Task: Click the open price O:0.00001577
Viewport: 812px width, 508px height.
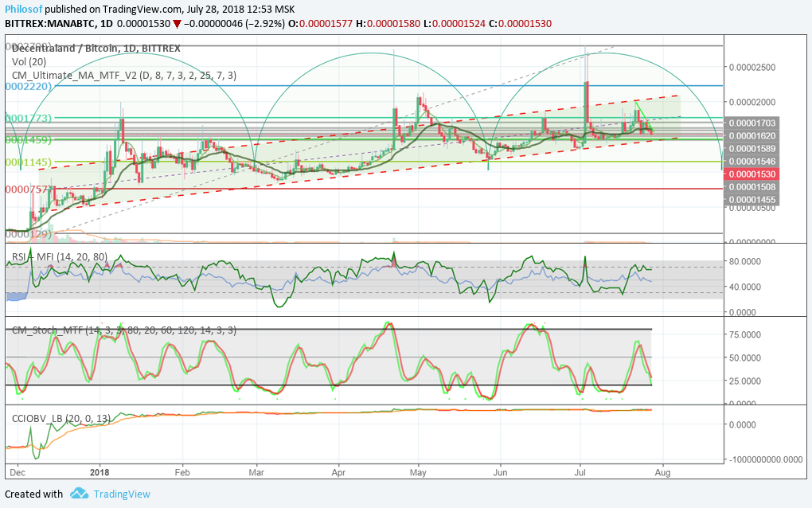Action: pos(320,24)
